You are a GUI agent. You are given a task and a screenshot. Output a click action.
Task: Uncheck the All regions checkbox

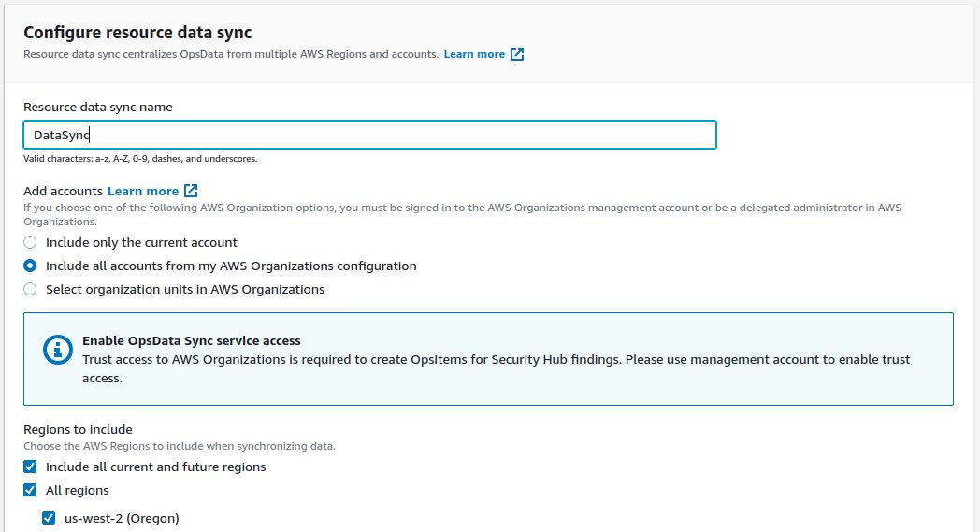[x=30, y=490]
